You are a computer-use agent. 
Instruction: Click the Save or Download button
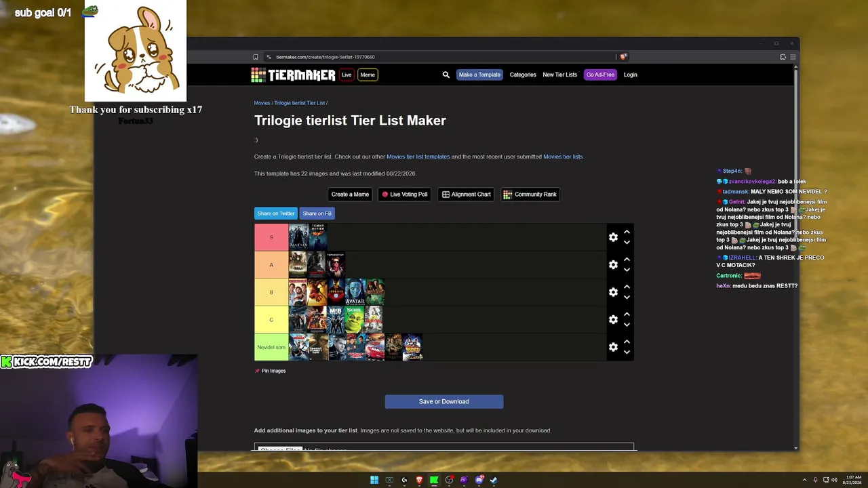444,402
